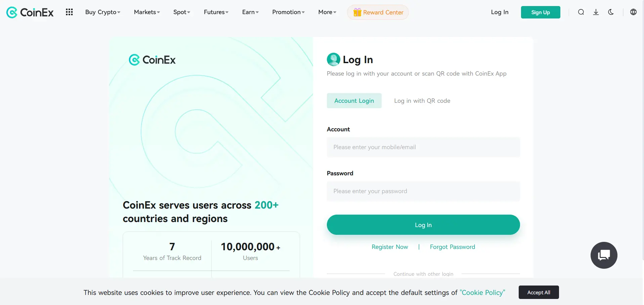
Task: Open the apps grid menu icon
Action: pyautogui.click(x=69, y=12)
